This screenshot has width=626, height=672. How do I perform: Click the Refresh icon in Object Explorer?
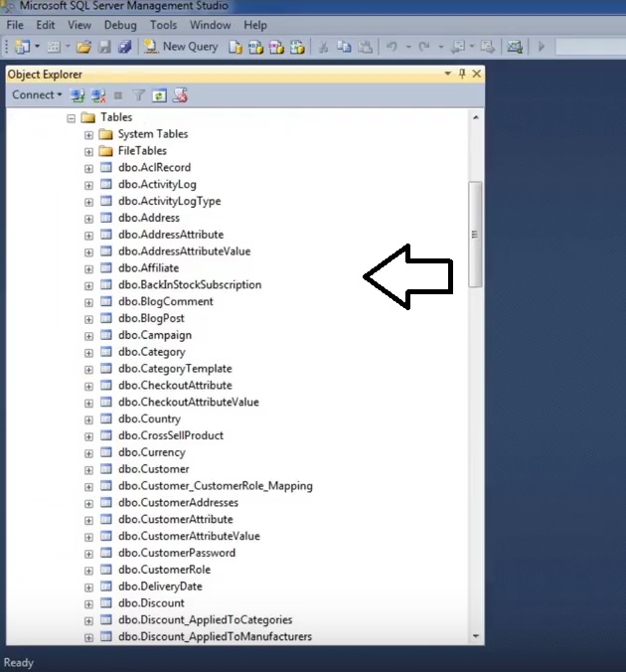coord(159,95)
